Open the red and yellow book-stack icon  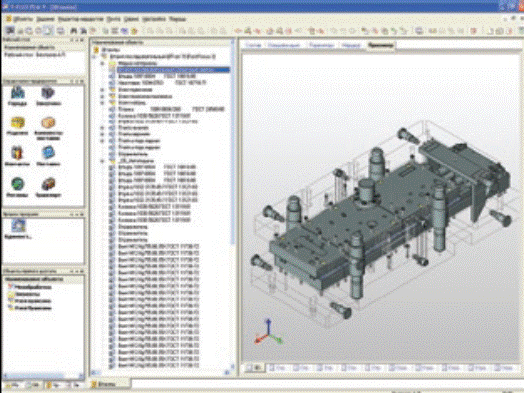pyautogui.click(x=17, y=153)
